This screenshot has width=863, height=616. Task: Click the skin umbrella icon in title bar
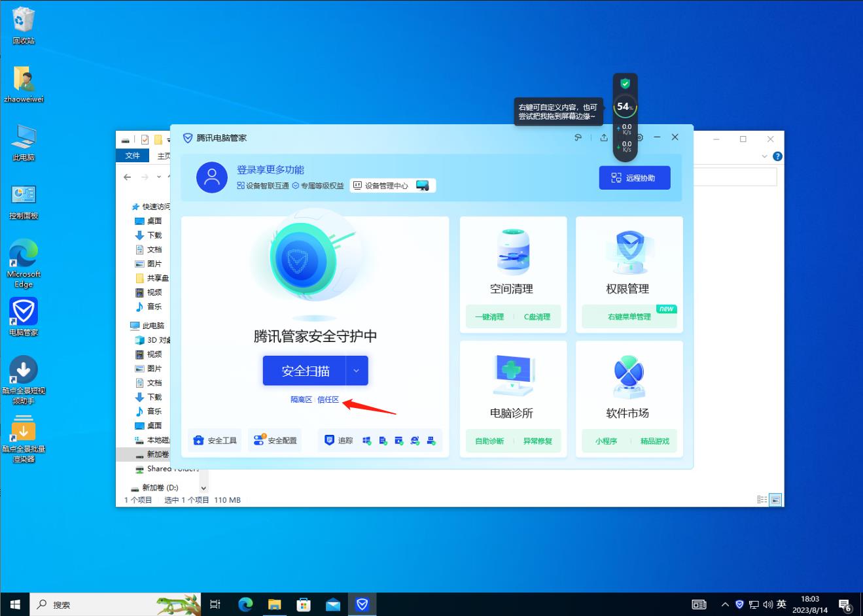tap(578, 137)
